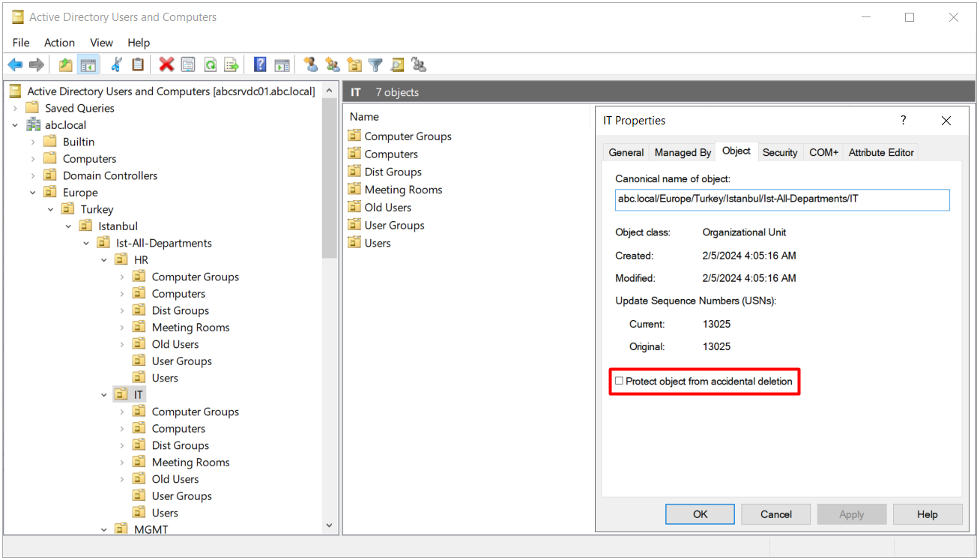This screenshot has height=560, width=980.
Task: Click the Computer Groups OU icon in the list pane
Action: point(354,136)
